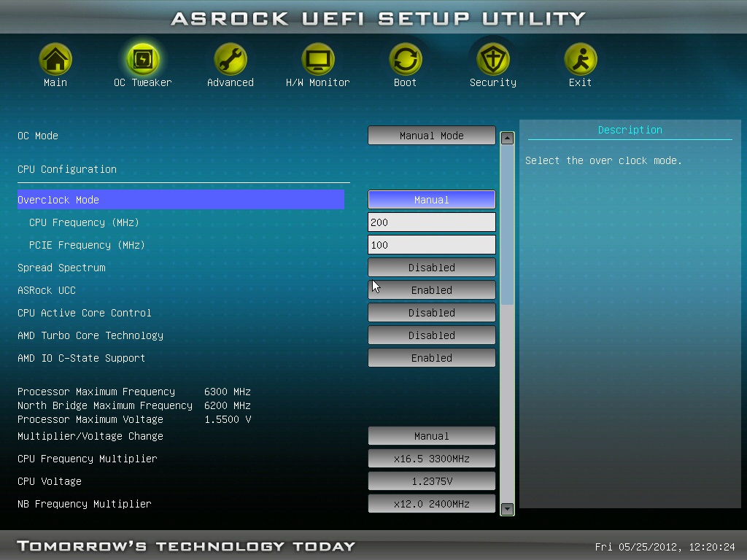The height and width of the screenshot is (560, 747).
Task: Click the Processor Maximum Voltage 1.5500 V text
Action: [134, 419]
